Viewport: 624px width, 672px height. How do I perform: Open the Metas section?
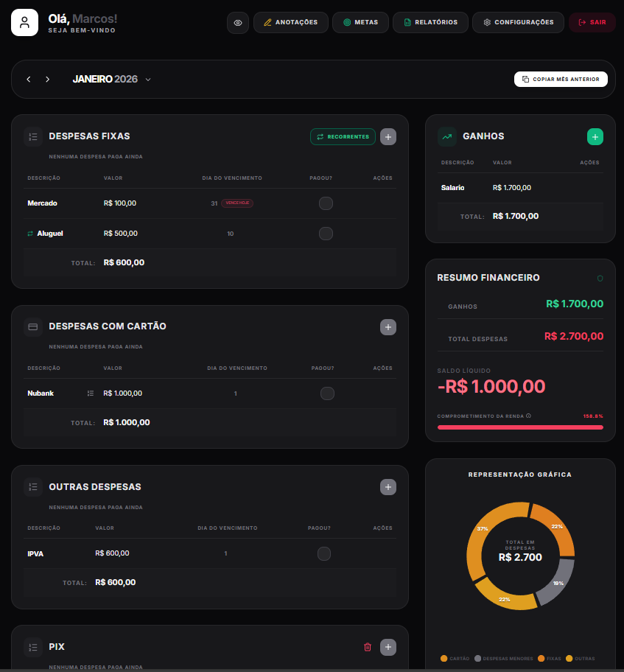[x=360, y=22]
